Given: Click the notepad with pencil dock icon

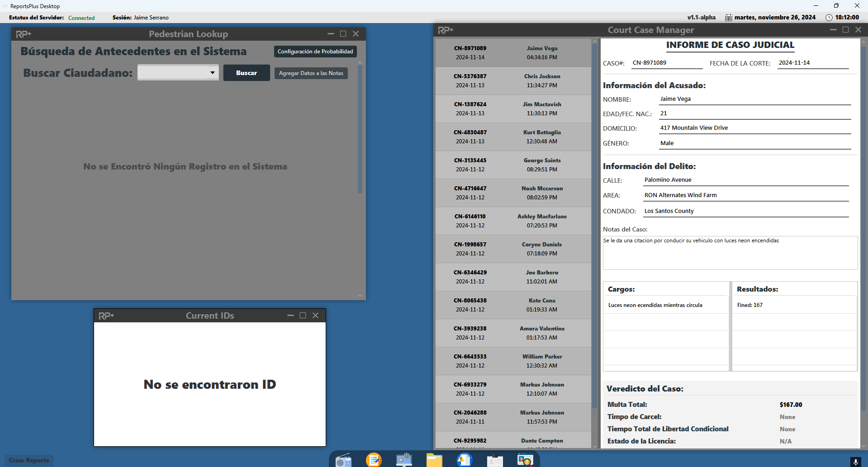Looking at the screenshot, I should tap(374, 460).
